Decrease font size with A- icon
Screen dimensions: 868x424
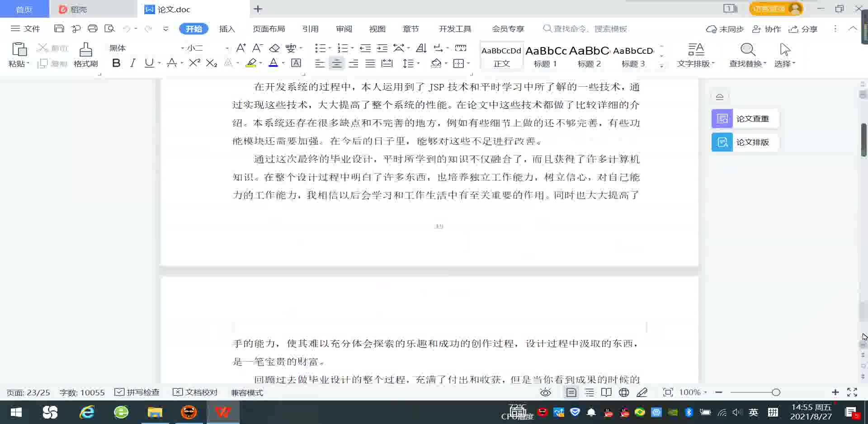[257, 48]
